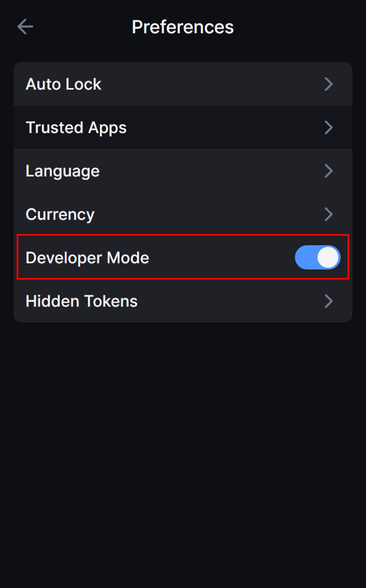This screenshot has height=588, width=366.
Task: Open the Currency menu entry
Action: (183, 214)
